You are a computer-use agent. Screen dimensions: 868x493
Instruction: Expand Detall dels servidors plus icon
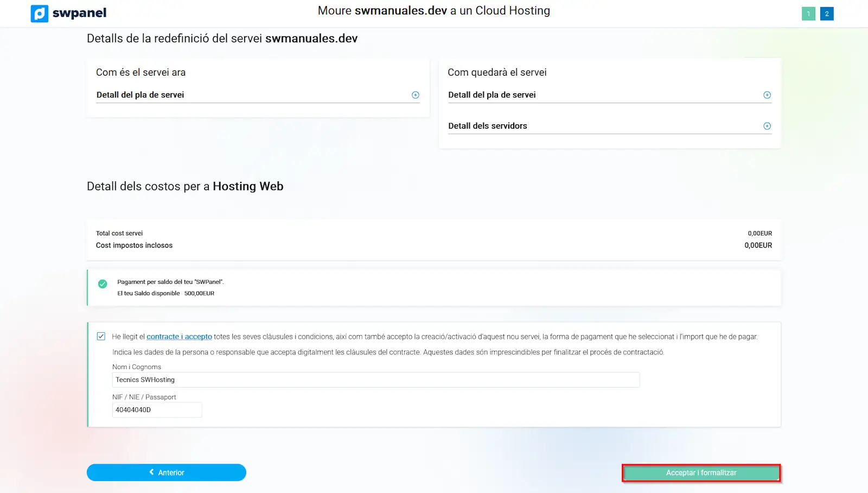[x=767, y=126]
